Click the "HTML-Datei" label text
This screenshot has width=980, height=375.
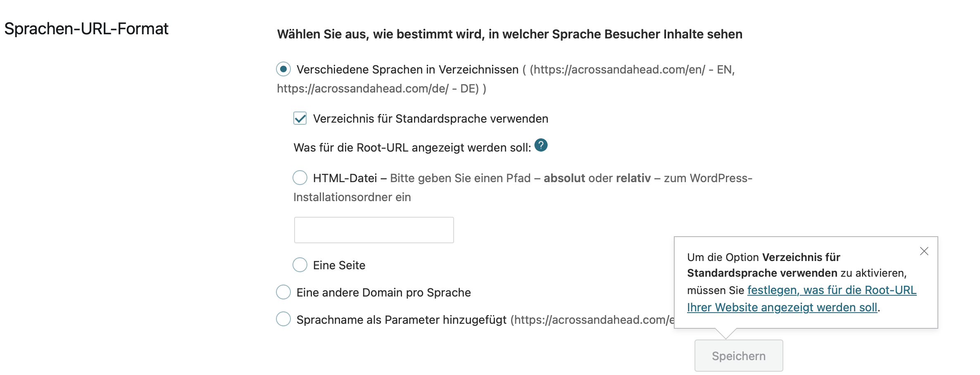(x=345, y=178)
